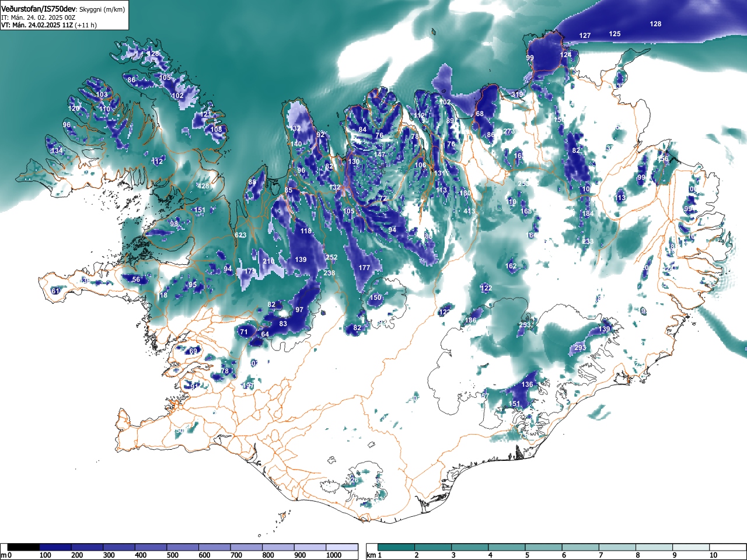The image size is (747, 560).
Task: Click the visibility value 150 on the map
Action: [x=375, y=297]
